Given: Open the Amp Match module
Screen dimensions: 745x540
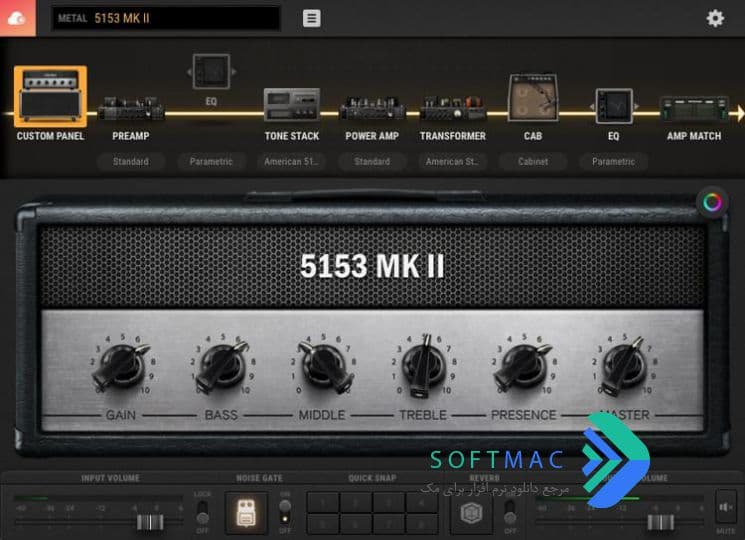Looking at the screenshot, I should pos(694,109).
